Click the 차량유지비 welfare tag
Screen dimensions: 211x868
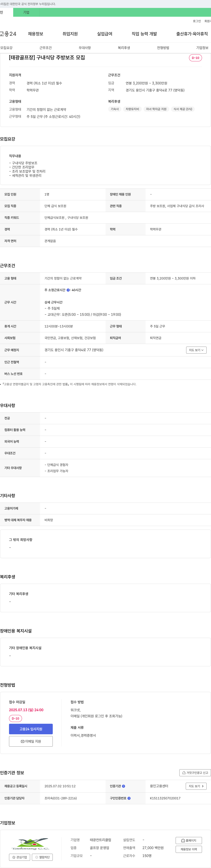coord(132,109)
